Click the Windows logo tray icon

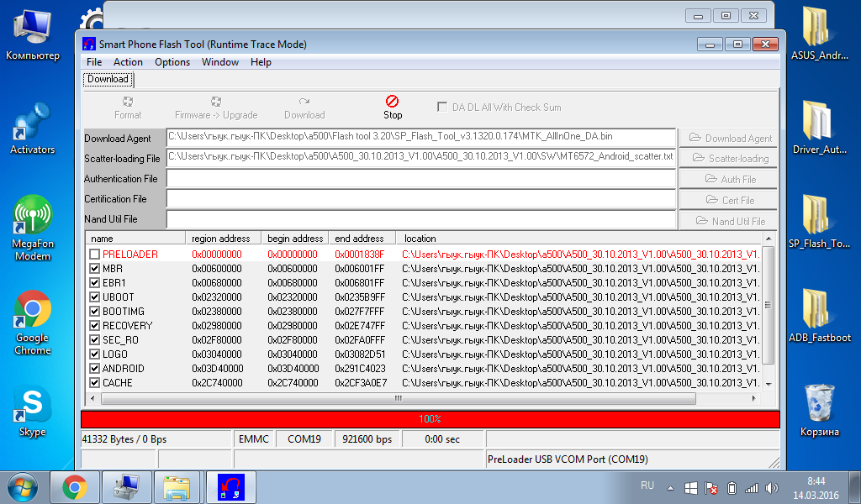tap(691, 487)
